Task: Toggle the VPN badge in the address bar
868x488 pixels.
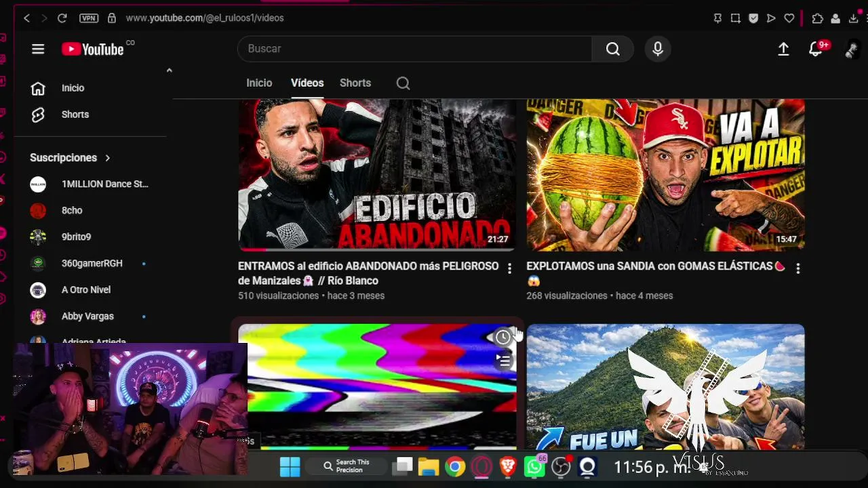Action: pos(89,18)
